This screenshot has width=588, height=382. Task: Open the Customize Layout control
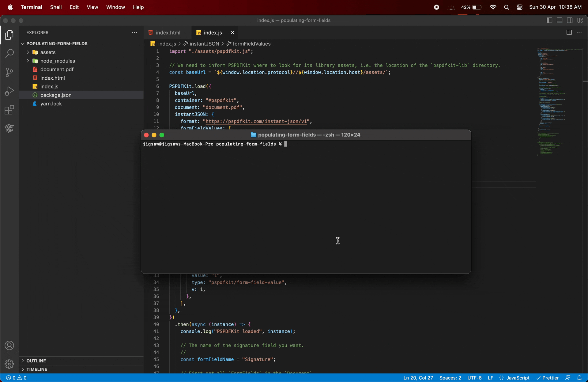pyautogui.click(x=581, y=20)
